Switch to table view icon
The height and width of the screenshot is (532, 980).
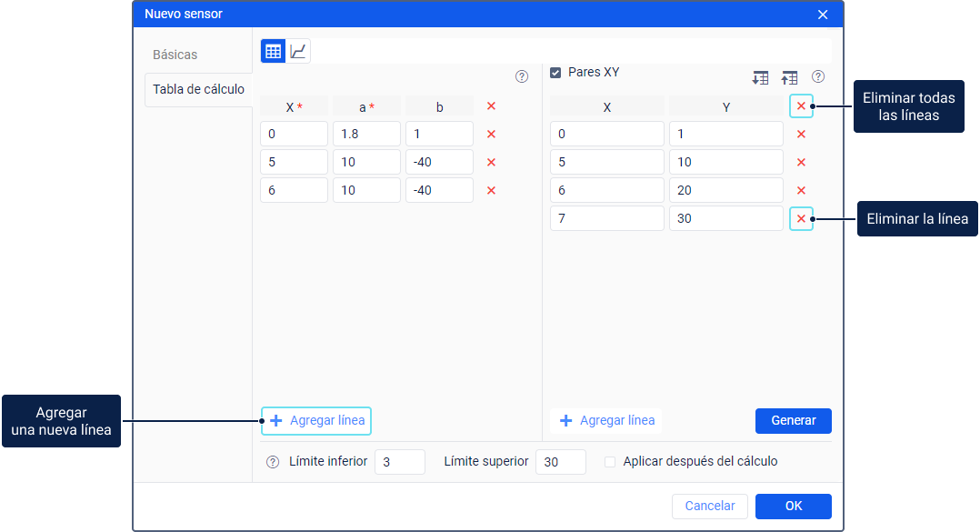point(273,51)
